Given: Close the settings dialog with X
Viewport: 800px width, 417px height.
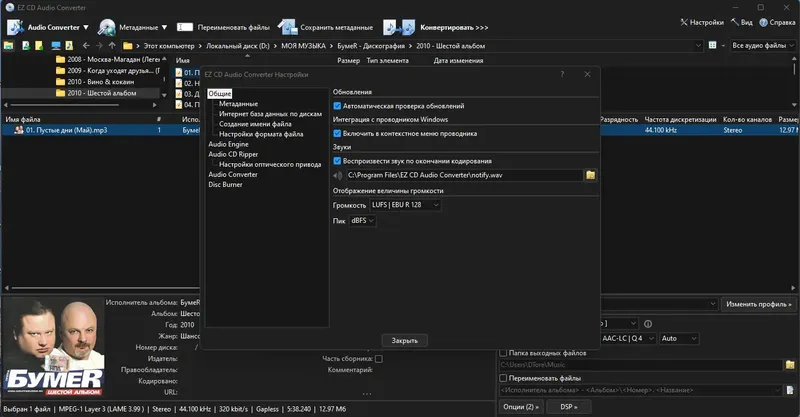Looking at the screenshot, I should tap(587, 75).
